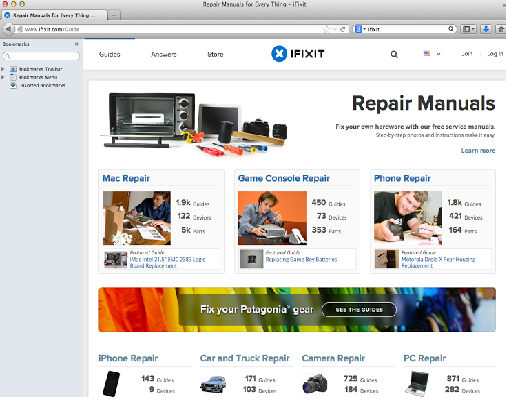This screenshot has width=506, height=400.
Task: Open the Camera Repair heading link
Action: click(x=333, y=358)
